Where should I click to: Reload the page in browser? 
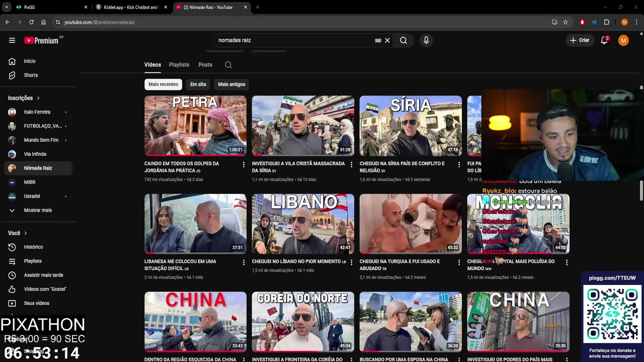pyautogui.click(x=31, y=22)
